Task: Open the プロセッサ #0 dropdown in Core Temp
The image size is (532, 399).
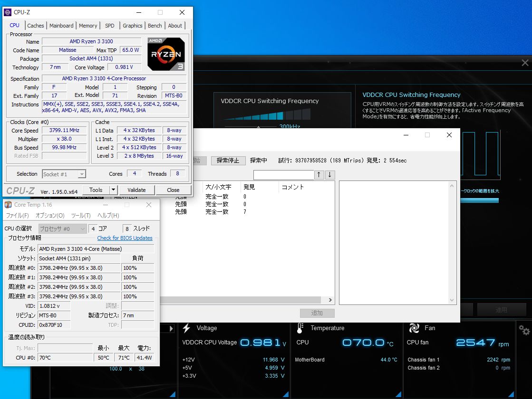Action: click(62, 229)
